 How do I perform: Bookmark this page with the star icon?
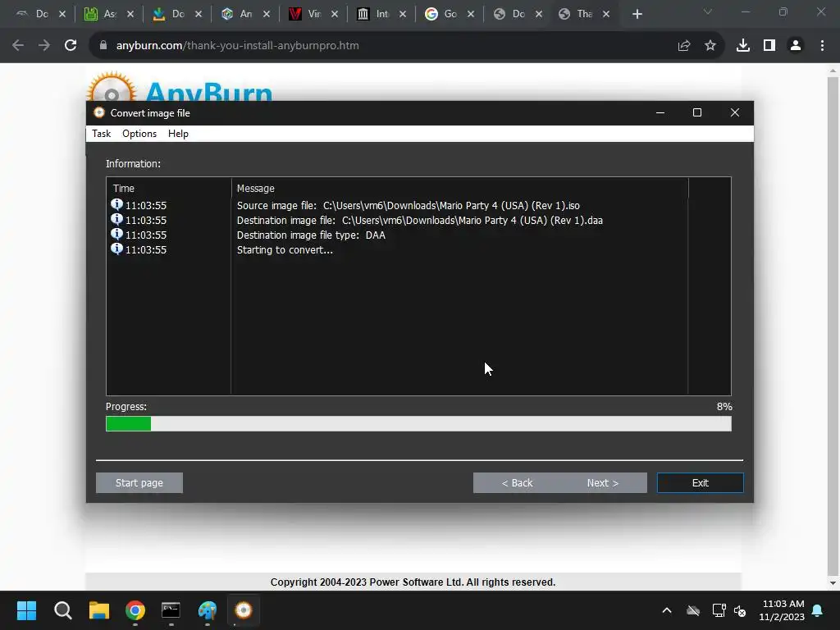click(x=710, y=46)
